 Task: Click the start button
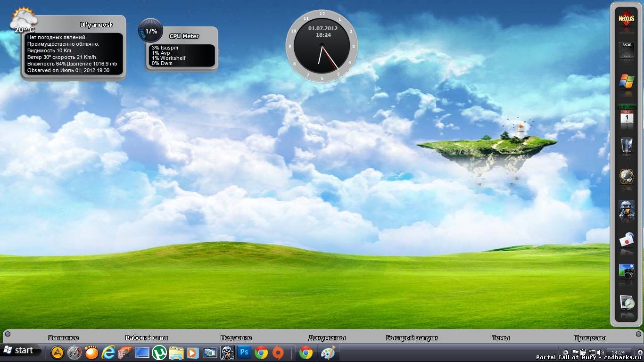tap(20, 351)
